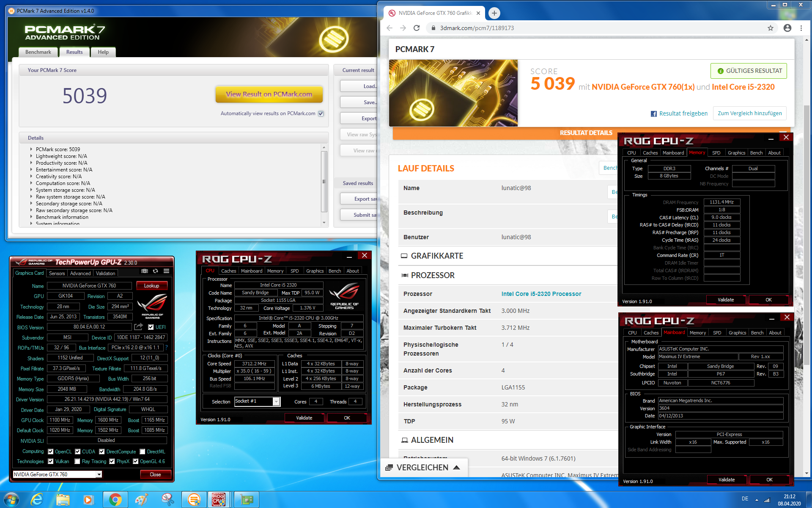Reload the 3dmark page in Chrome
The image size is (812, 508).
[417, 28]
